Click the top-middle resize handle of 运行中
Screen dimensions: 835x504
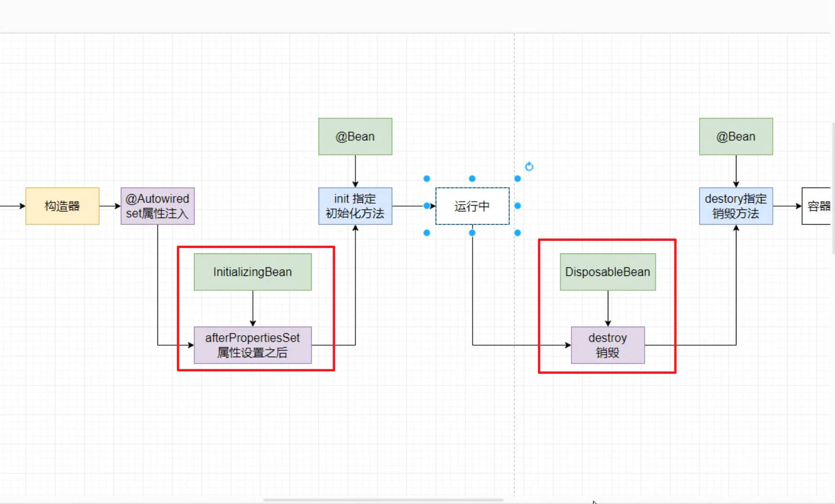click(472, 179)
